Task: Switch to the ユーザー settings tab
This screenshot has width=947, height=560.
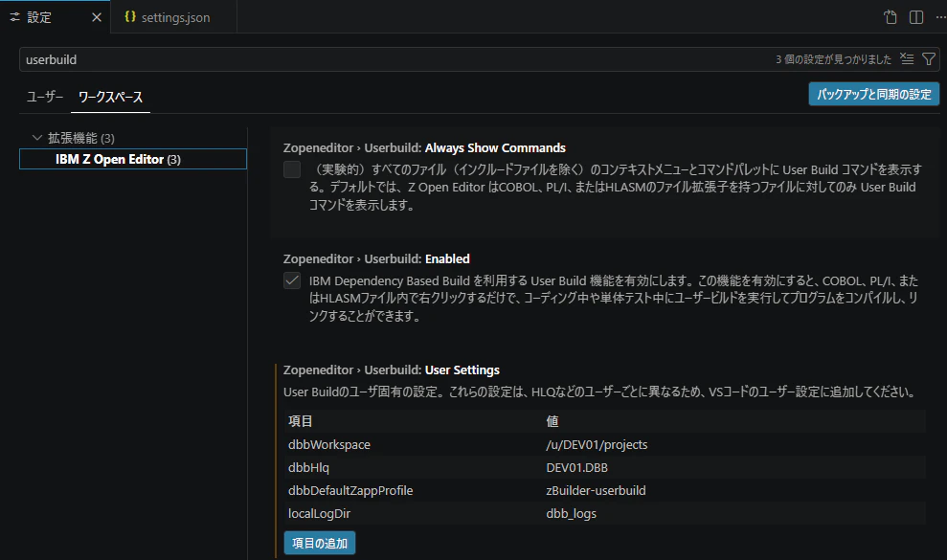Action: [x=45, y=97]
